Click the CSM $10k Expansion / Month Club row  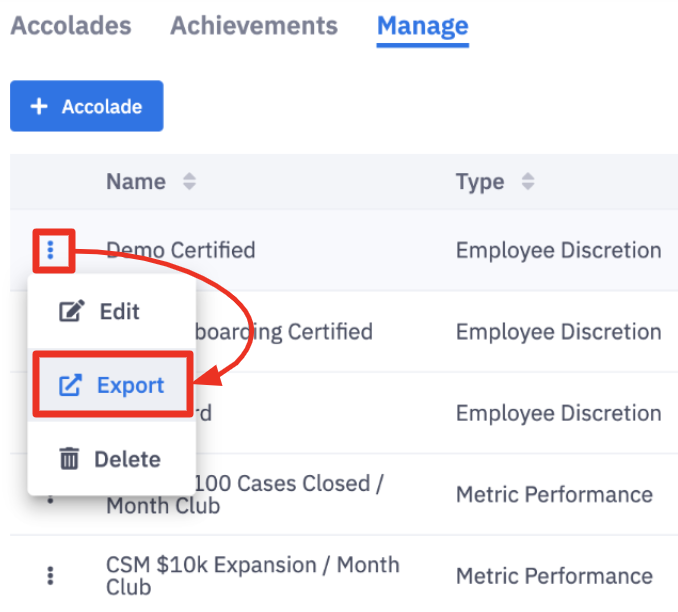click(252, 575)
